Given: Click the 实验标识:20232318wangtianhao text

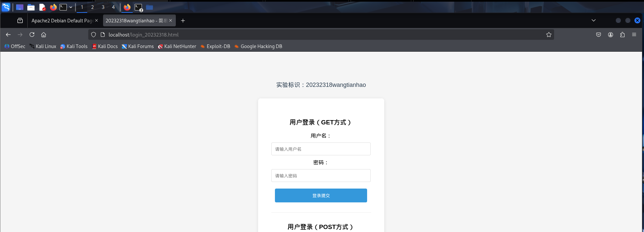Looking at the screenshot, I should tap(321, 85).
